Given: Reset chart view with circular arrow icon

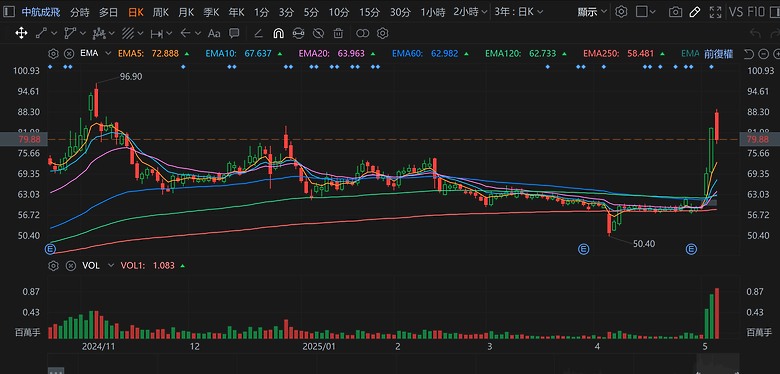Looking at the screenshot, I should coord(749,54).
